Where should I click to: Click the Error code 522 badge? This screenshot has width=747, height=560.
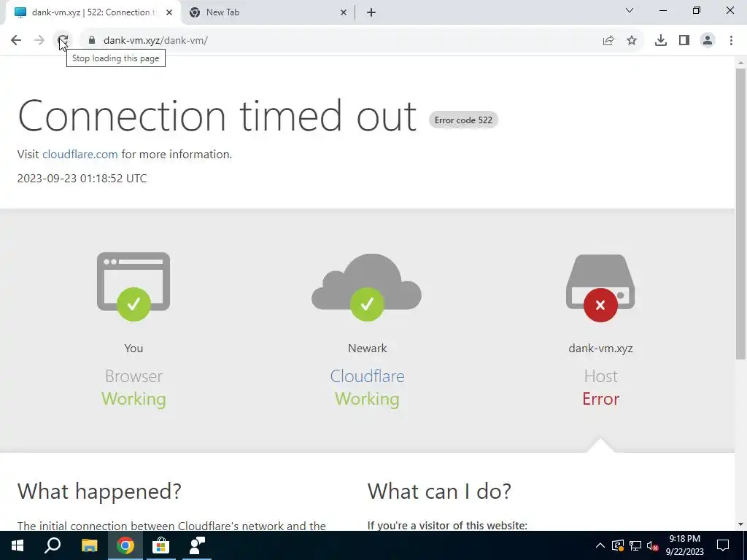(x=463, y=120)
